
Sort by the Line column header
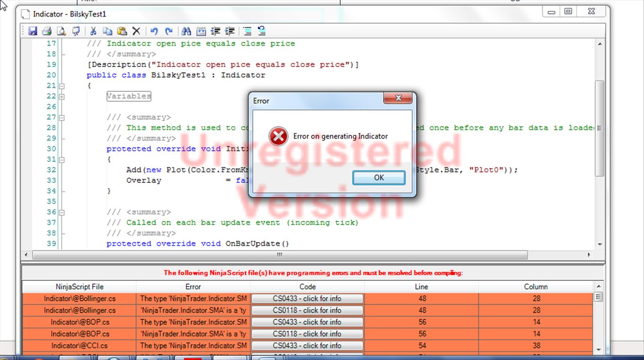(422, 286)
